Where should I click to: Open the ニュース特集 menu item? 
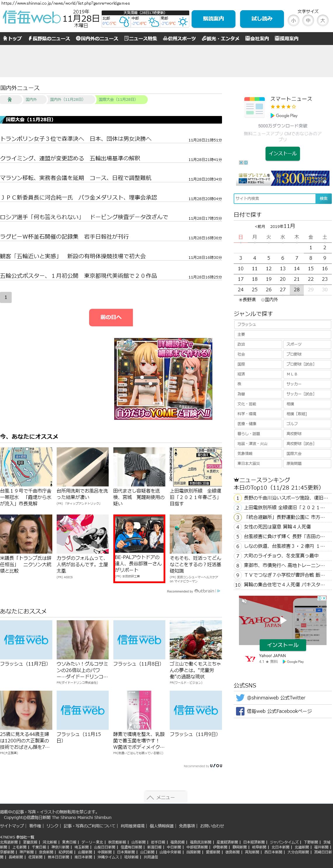click(x=141, y=39)
